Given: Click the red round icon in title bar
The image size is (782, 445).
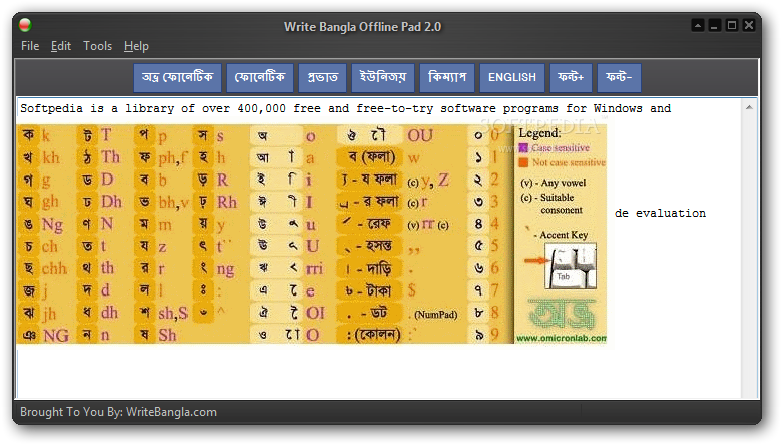Looking at the screenshot, I should pos(25,24).
